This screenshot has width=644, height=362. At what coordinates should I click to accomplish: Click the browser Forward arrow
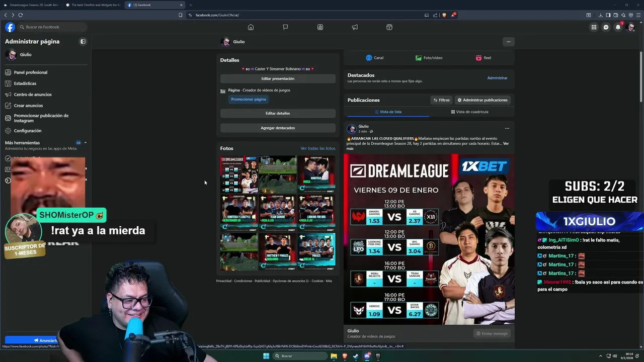[x=13, y=15]
